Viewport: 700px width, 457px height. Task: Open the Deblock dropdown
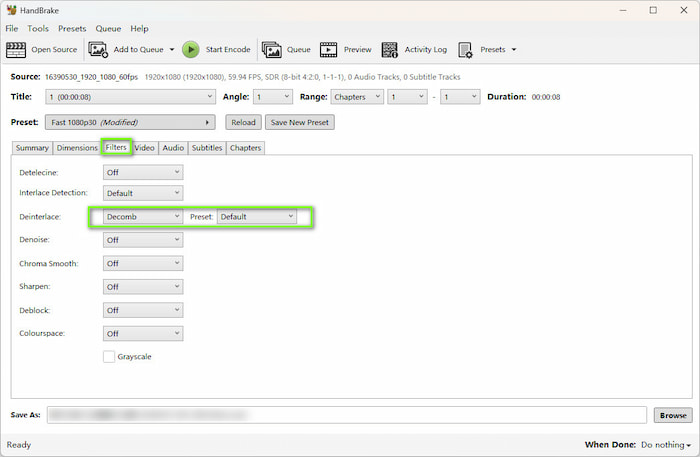143,310
